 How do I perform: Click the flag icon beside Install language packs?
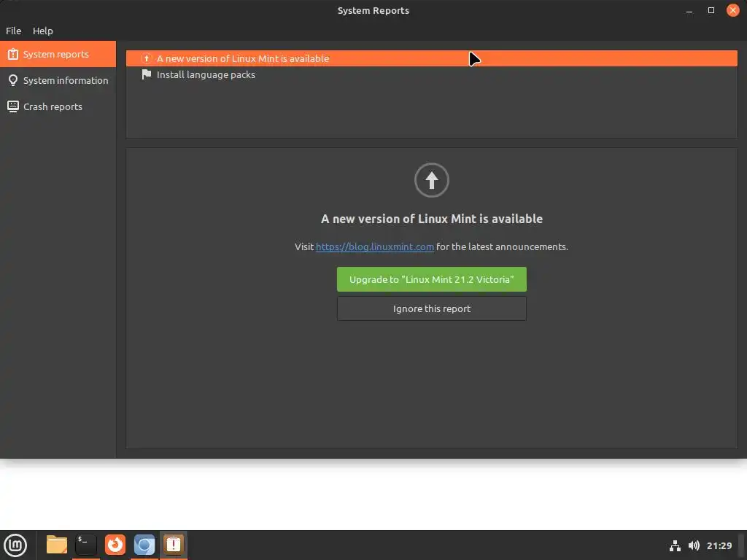pos(146,75)
